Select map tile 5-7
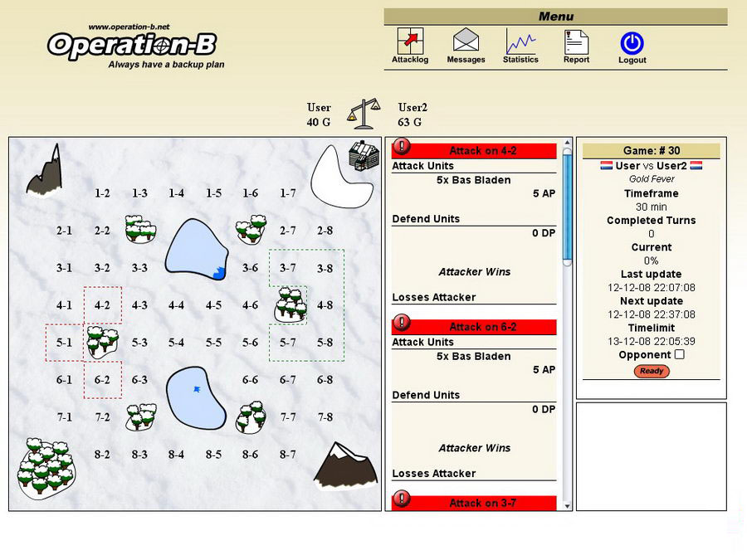Viewport: 747px width, 560px height. point(288,343)
